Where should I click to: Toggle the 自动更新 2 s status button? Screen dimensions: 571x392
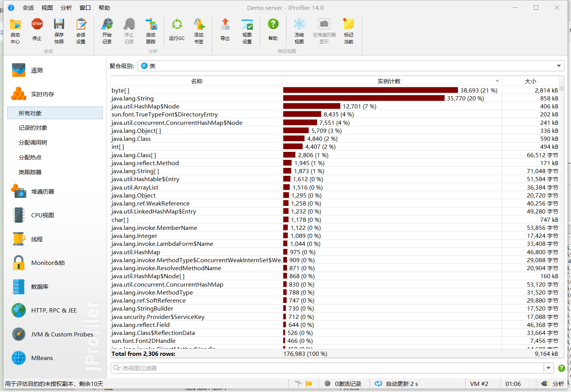tap(397, 384)
